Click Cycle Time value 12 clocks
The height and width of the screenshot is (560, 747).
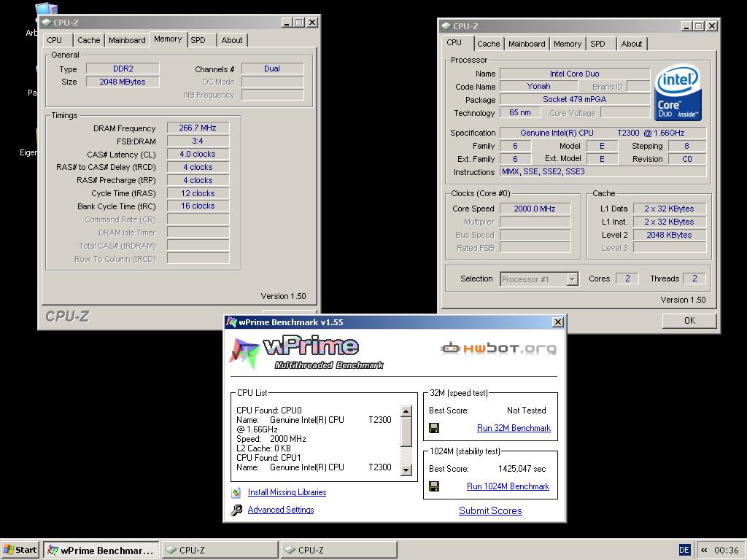(198, 193)
